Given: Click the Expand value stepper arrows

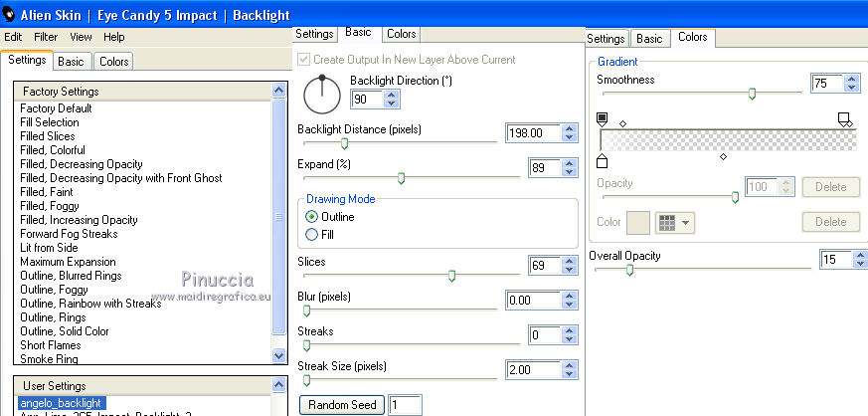Looking at the screenshot, I should tap(569, 168).
